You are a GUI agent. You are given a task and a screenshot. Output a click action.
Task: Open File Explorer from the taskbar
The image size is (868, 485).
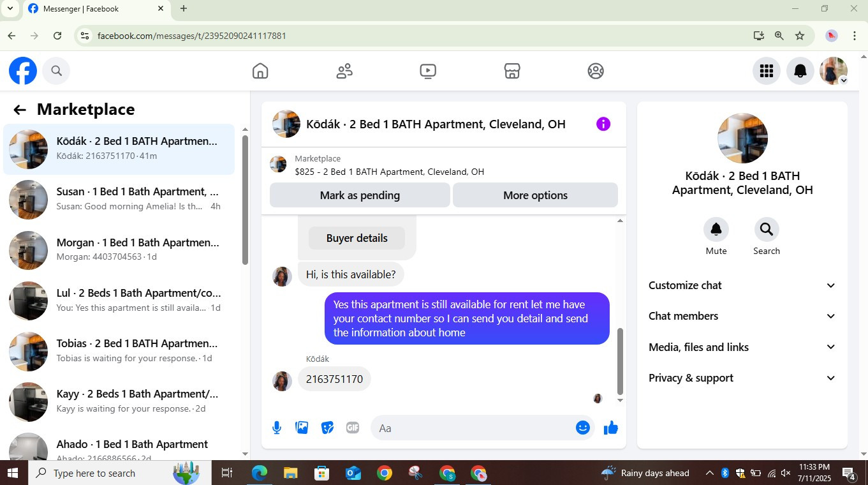coord(291,473)
